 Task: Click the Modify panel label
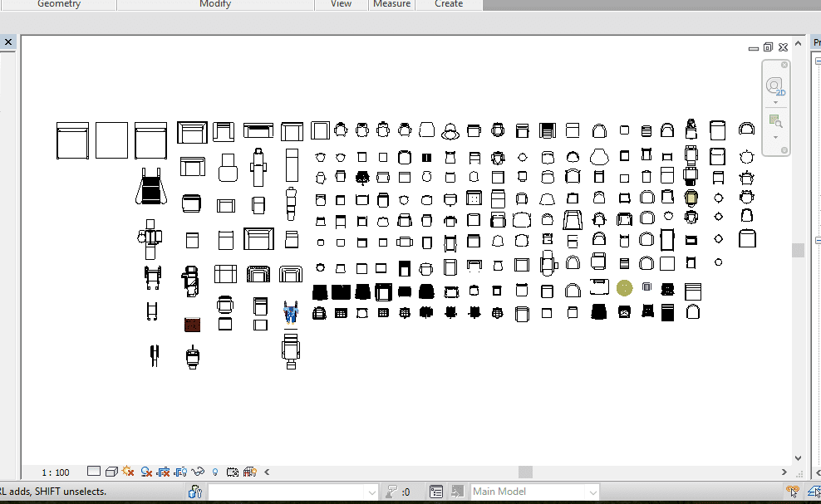point(215,4)
